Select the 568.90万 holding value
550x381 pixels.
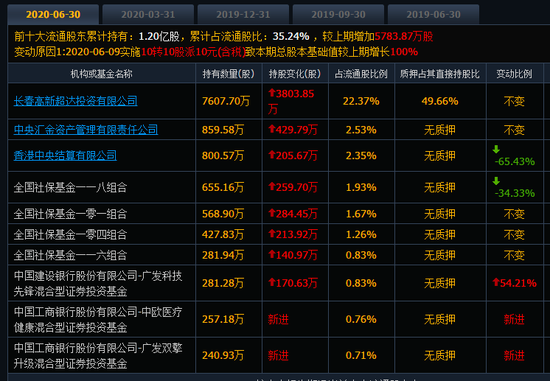tap(223, 214)
